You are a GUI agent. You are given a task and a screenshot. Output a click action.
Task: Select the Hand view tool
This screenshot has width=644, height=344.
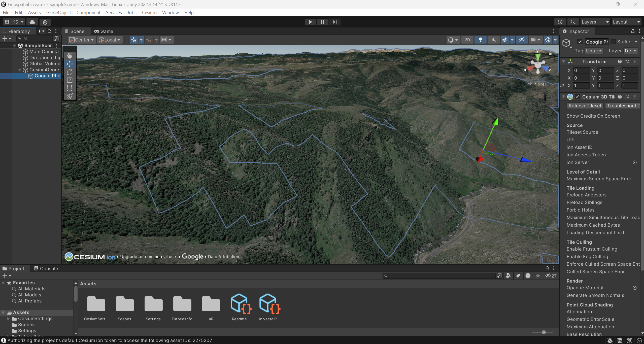pyautogui.click(x=70, y=56)
